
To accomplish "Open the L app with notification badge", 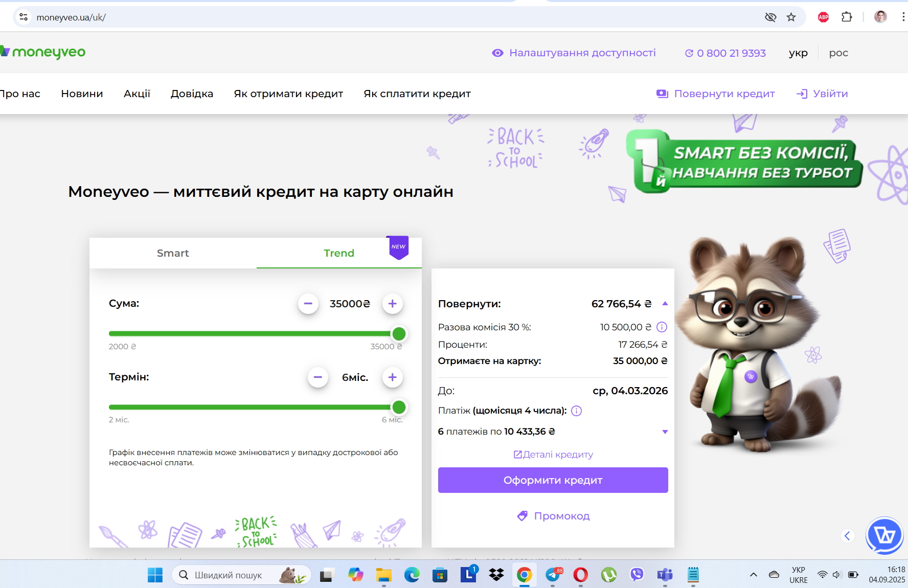I will click(468, 575).
